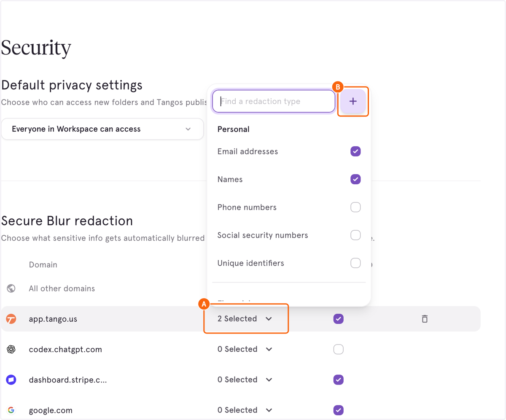
Task: Click the google.com domain text
Action: pos(51,410)
